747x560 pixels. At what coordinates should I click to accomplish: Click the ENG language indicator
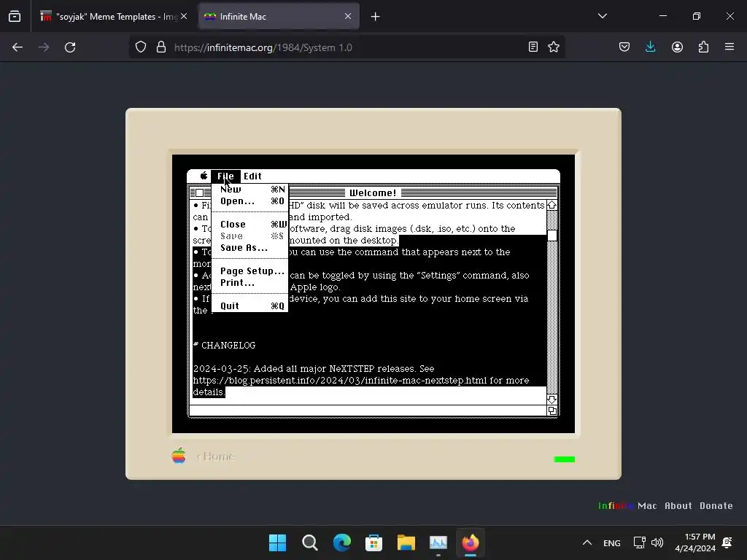[x=612, y=542]
